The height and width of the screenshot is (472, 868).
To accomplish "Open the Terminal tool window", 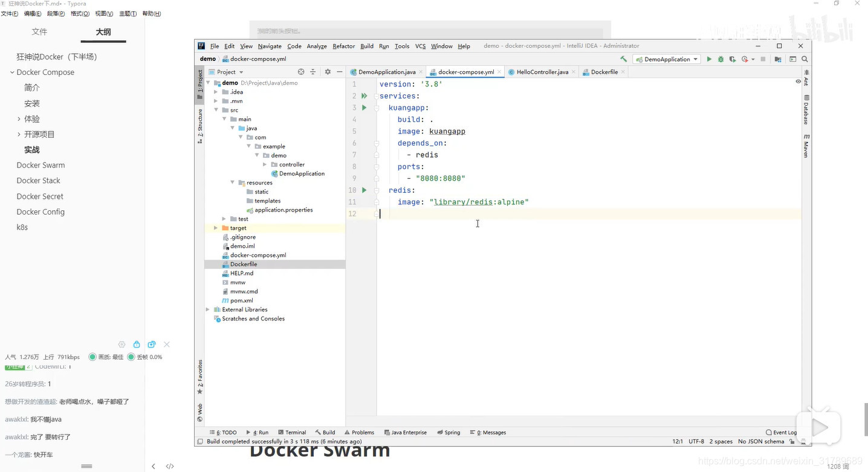I will click(x=292, y=433).
